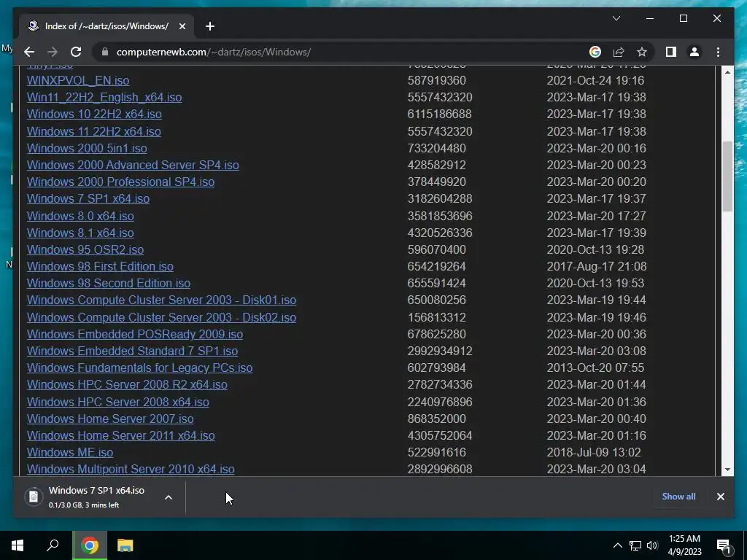The height and width of the screenshot is (560, 747).
Task: Download Windows HPC Server 2008 R2 x64.iso
Action: click(127, 385)
